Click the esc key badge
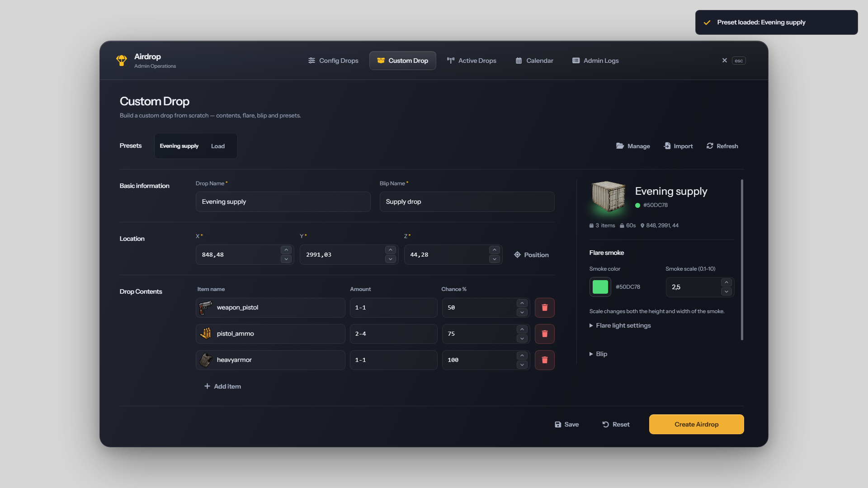 click(739, 61)
